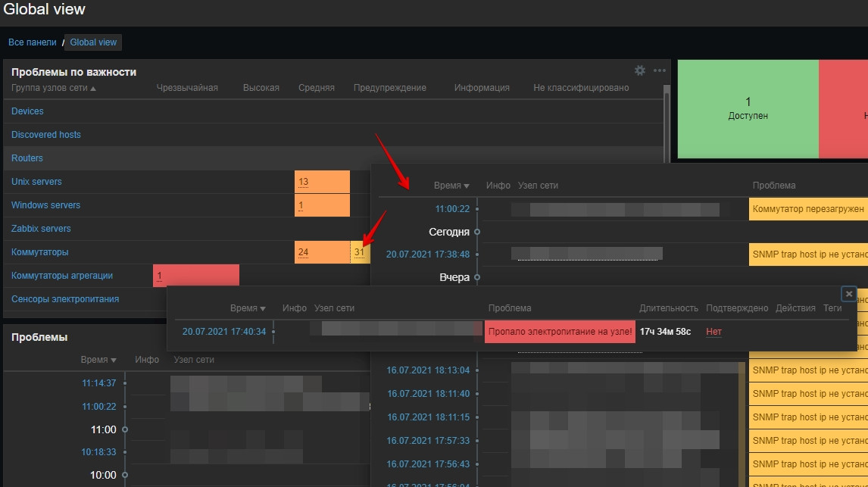
Task: Open the problems by severity widget gear settings
Action: pyautogui.click(x=640, y=70)
